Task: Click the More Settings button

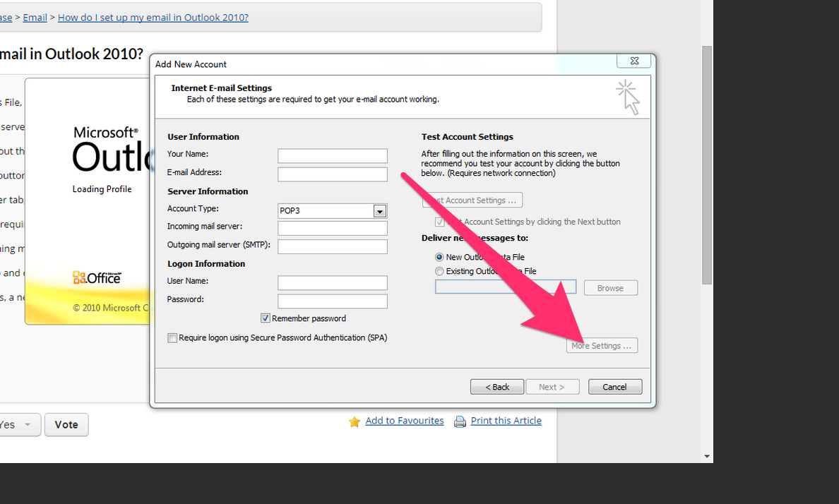Action: (x=602, y=345)
